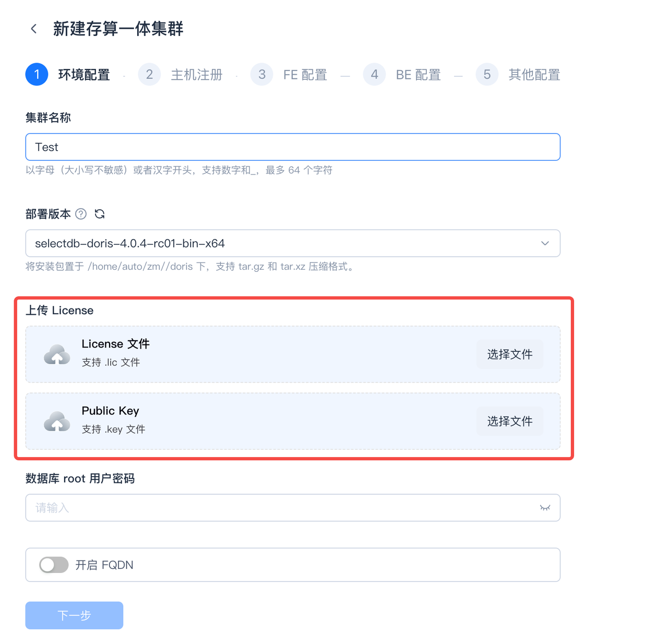Click the Public Key upload area
The height and width of the screenshot is (644, 668).
(x=292, y=421)
